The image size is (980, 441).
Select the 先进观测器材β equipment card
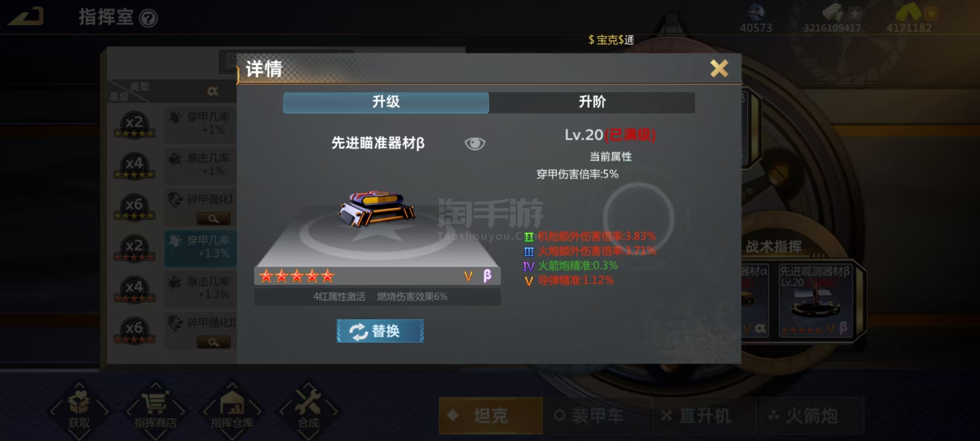pyautogui.click(x=816, y=301)
